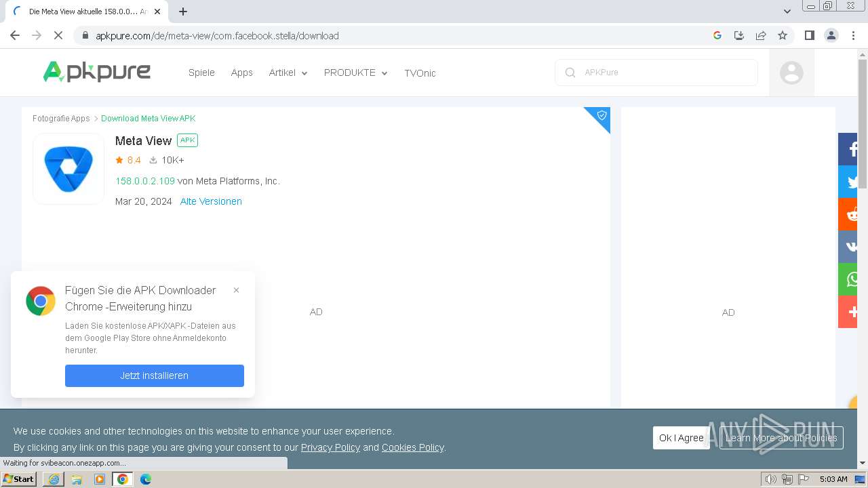Click Ok I Agree button
Viewport: 868px width, 488px height.
682,438
